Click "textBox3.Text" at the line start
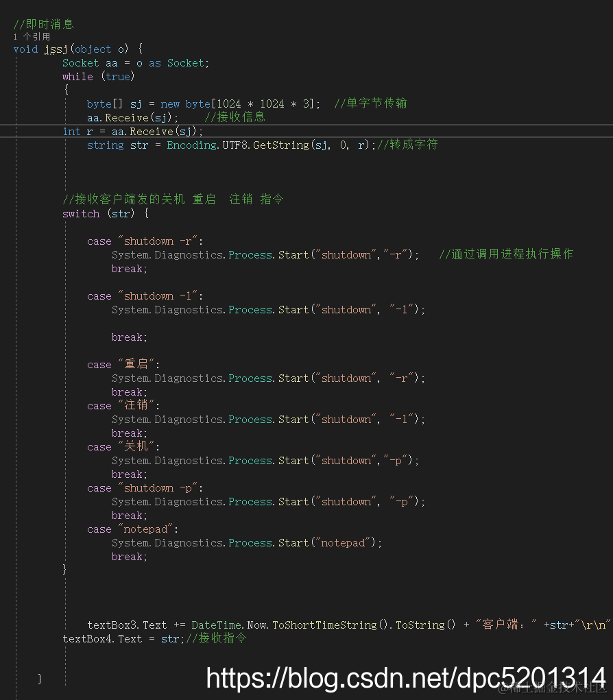The image size is (613, 700). [x=128, y=625]
